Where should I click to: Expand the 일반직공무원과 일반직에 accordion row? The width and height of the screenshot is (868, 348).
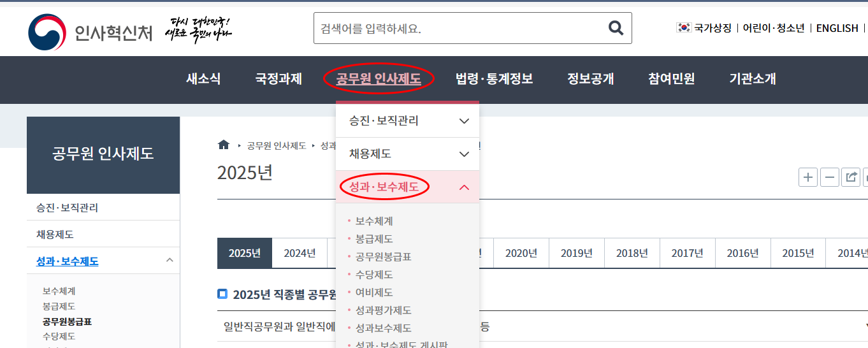(x=542, y=326)
